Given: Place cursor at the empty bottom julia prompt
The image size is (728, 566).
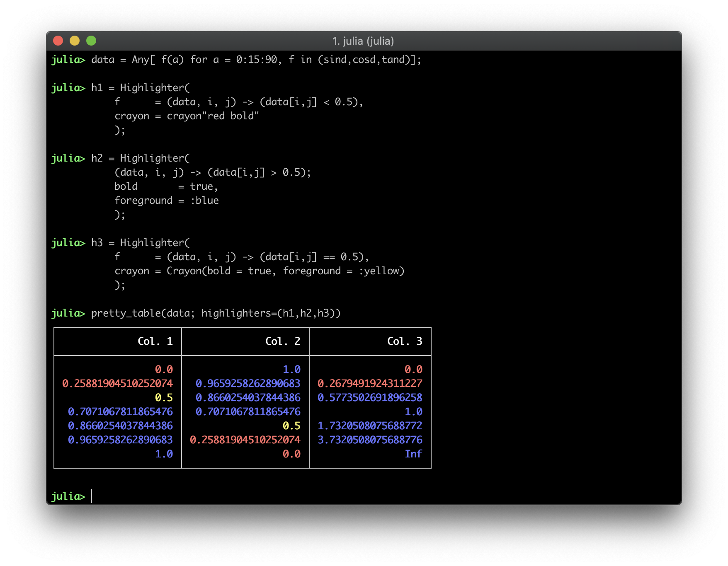Looking at the screenshot, I should 92,496.
